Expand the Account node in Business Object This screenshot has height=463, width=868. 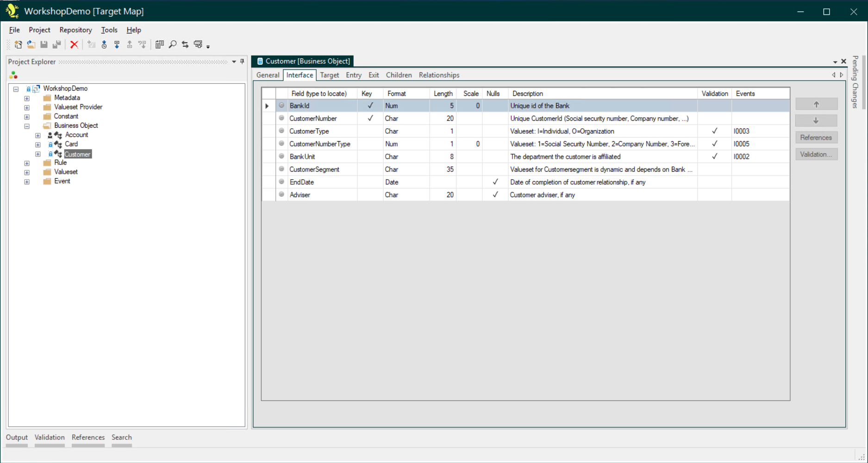(37, 135)
